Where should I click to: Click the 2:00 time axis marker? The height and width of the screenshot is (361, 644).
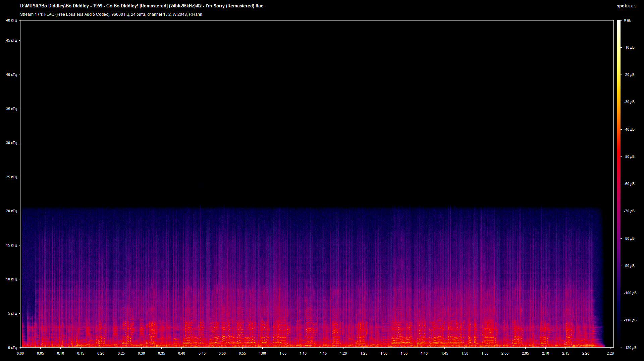click(505, 354)
